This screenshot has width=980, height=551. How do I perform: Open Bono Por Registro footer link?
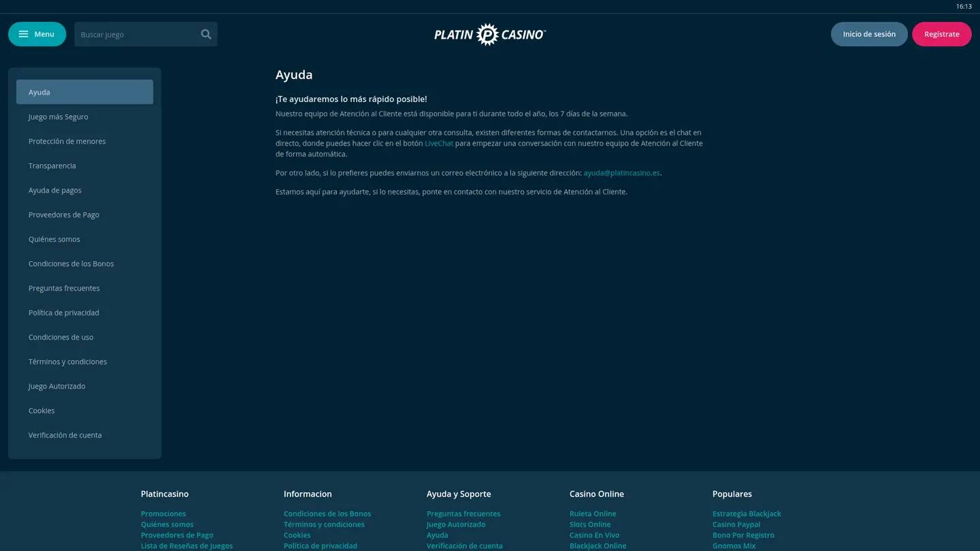click(743, 535)
